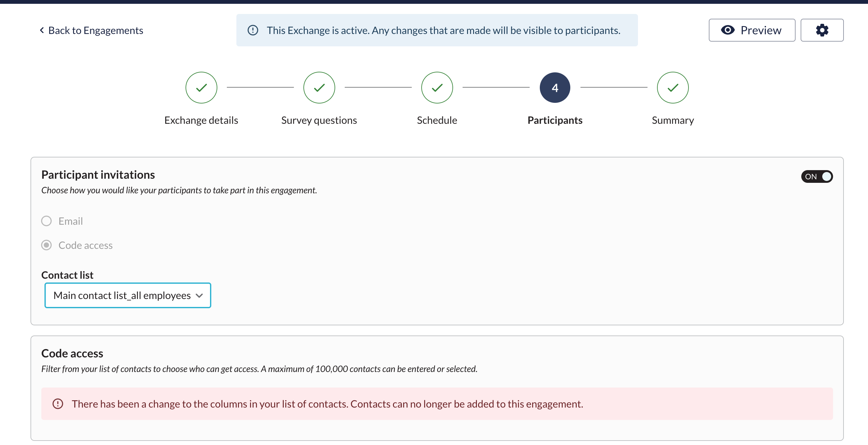Click the Survey questions checkmark step circle

[x=319, y=88]
